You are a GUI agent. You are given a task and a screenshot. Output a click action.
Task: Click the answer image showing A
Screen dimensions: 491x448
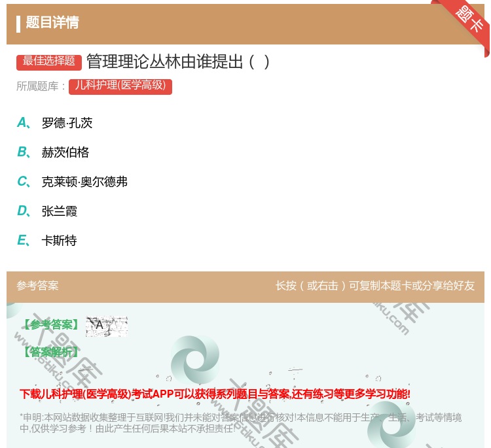point(107,326)
